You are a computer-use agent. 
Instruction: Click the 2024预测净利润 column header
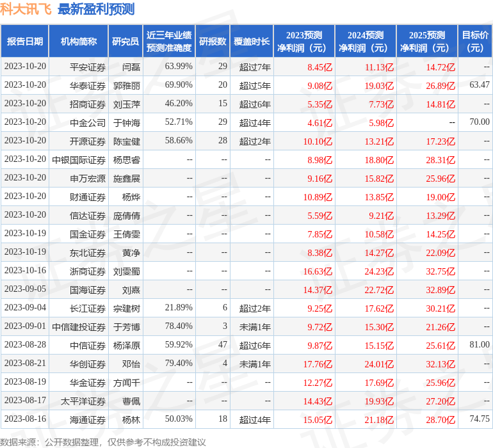click(x=366, y=41)
